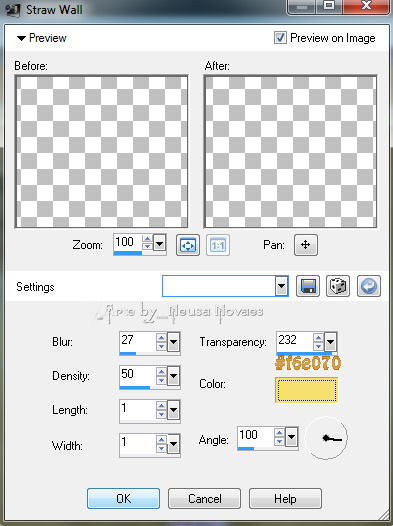Activate the Pan crosshair button
Image resolution: width=393 pixels, height=526 pixels.
[306, 245]
